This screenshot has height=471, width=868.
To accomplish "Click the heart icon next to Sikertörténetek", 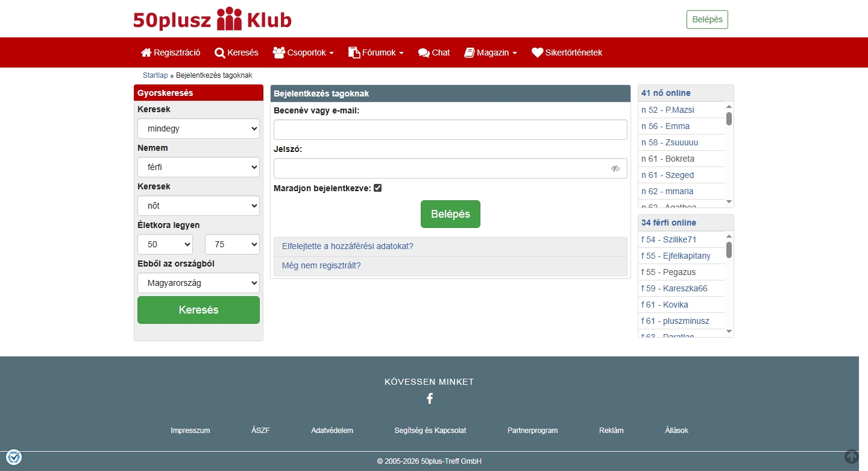I will click(x=537, y=52).
